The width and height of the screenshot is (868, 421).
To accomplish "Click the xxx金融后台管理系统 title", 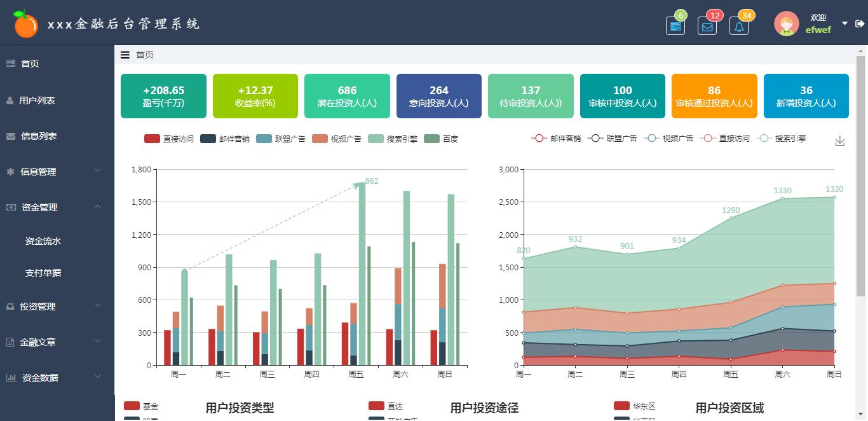I will (x=124, y=24).
